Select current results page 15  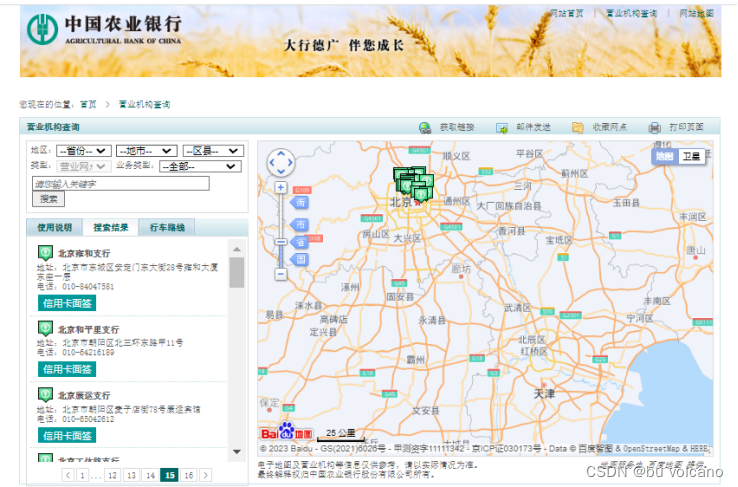pyautogui.click(x=170, y=475)
